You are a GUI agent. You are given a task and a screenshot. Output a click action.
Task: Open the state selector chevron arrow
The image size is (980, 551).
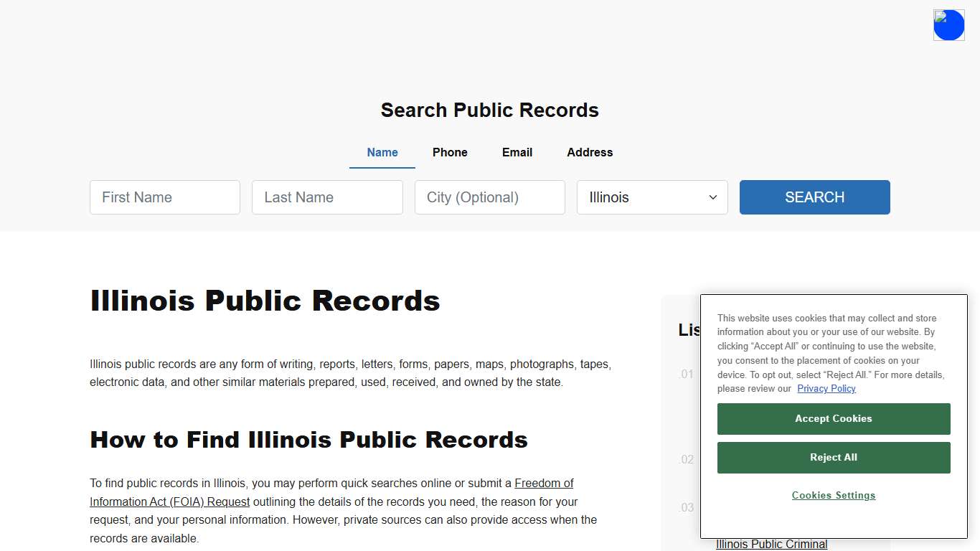(712, 197)
